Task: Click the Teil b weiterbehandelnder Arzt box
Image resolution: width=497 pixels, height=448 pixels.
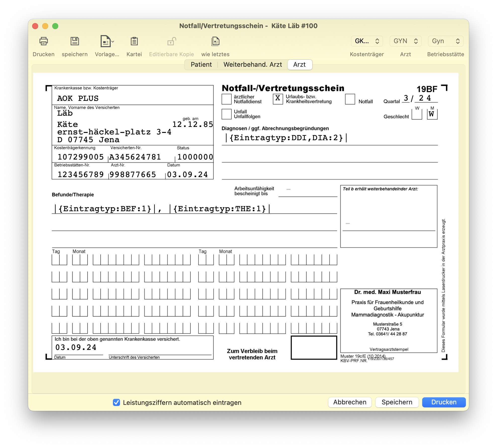Action: click(389, 216)
